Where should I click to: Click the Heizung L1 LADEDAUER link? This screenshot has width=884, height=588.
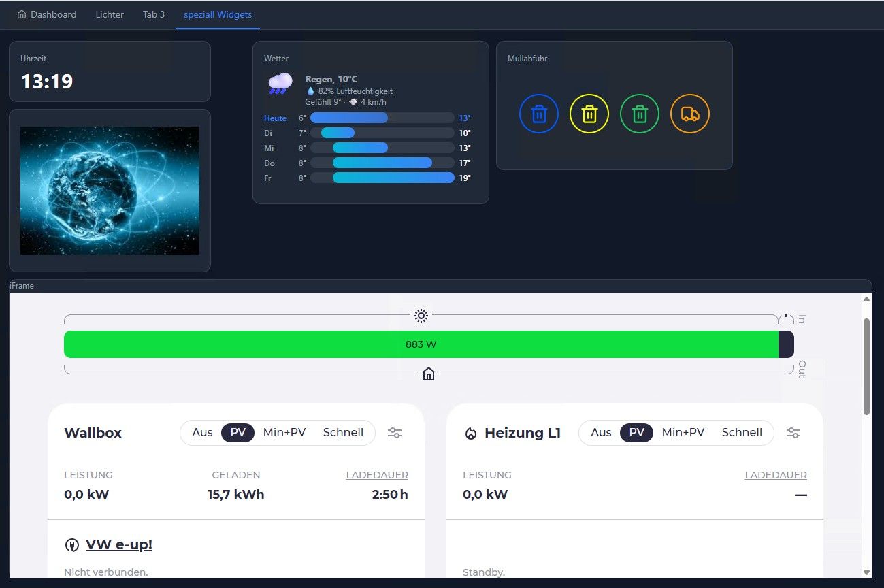tap(776, 475)
